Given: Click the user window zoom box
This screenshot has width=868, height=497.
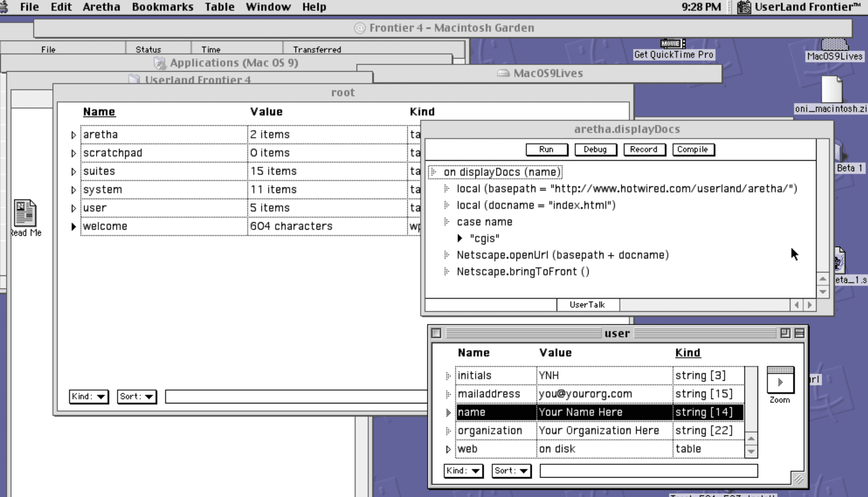Looking at the screenshot, I should [x=785, y=333].
